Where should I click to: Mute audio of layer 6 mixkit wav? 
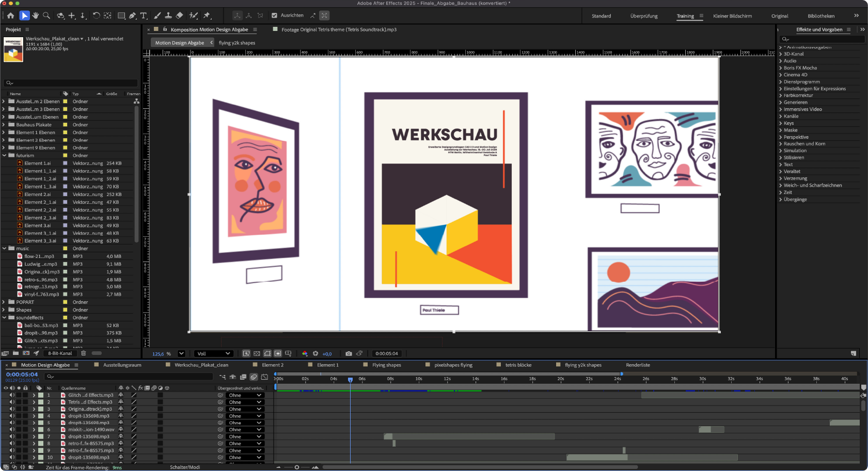(x=12, y=430)
